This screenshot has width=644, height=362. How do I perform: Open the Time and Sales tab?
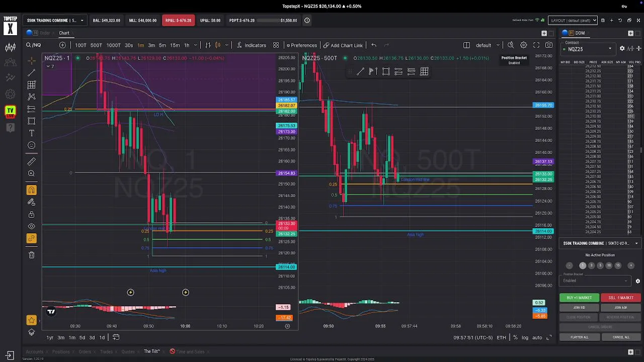click(190, 351)
